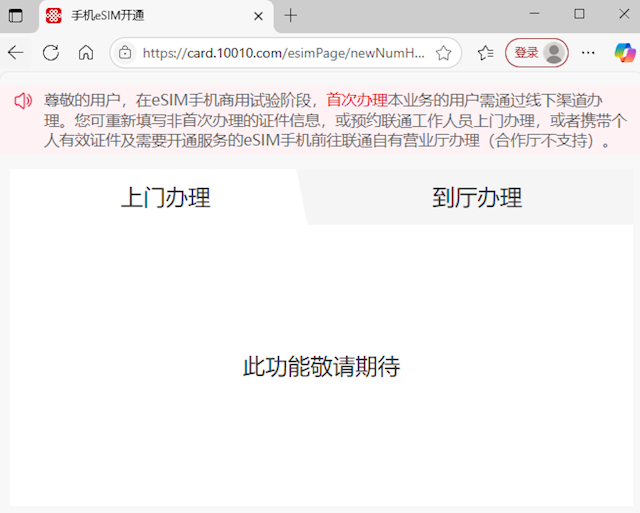Click the red 首次办理 text
The width and height of the screenshot is (640, 513).
[x=357, y=100]
